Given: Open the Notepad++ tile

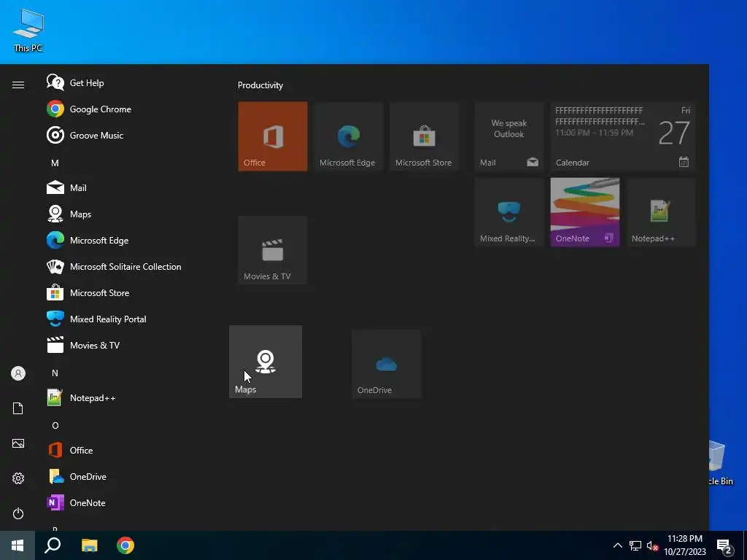Looking at the screenshot, I should (661, 212).
